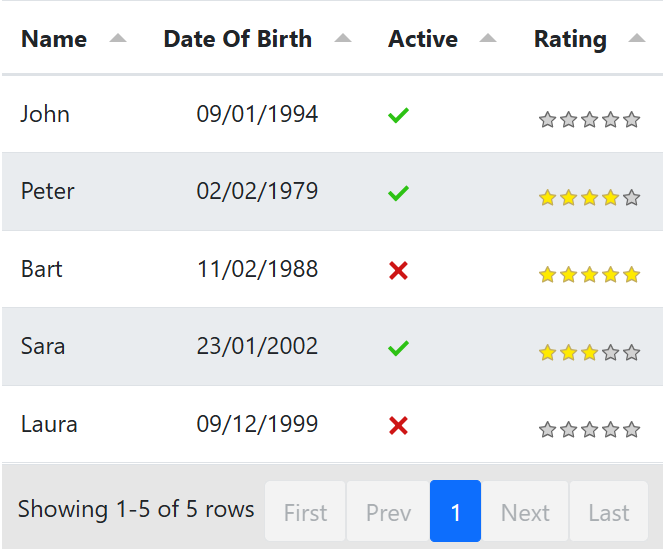The image size is (663, 549).
Task: Click the green checkmark in John's row
Action: (x=398, y=116)
